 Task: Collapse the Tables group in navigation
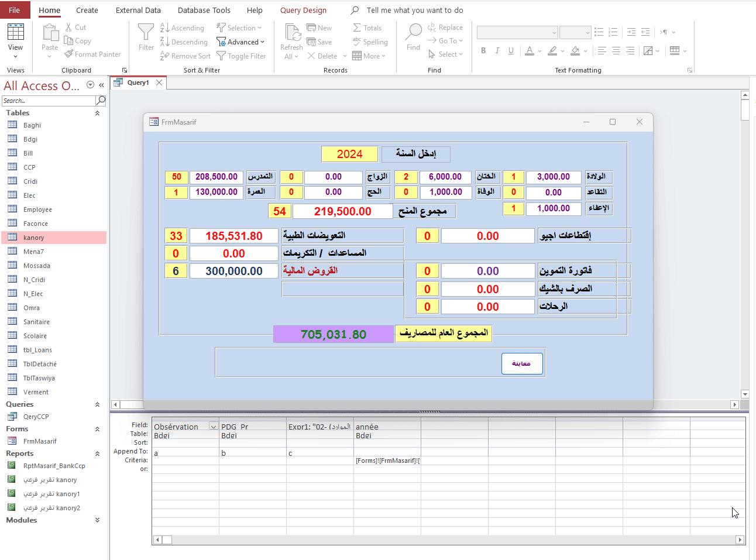(97, 113)
